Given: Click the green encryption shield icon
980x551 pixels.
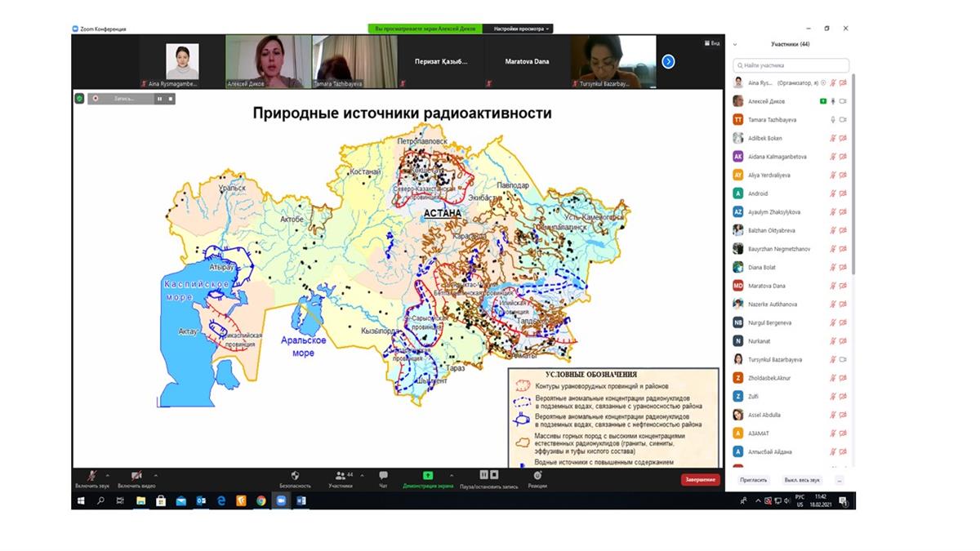Looking at the screenshot, I should [x=79, y=98].
